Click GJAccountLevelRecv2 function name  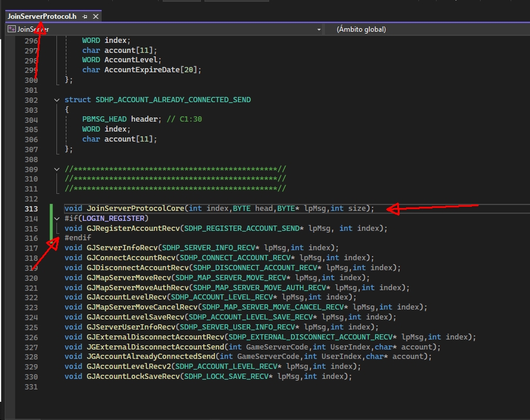tap(129, 367)
